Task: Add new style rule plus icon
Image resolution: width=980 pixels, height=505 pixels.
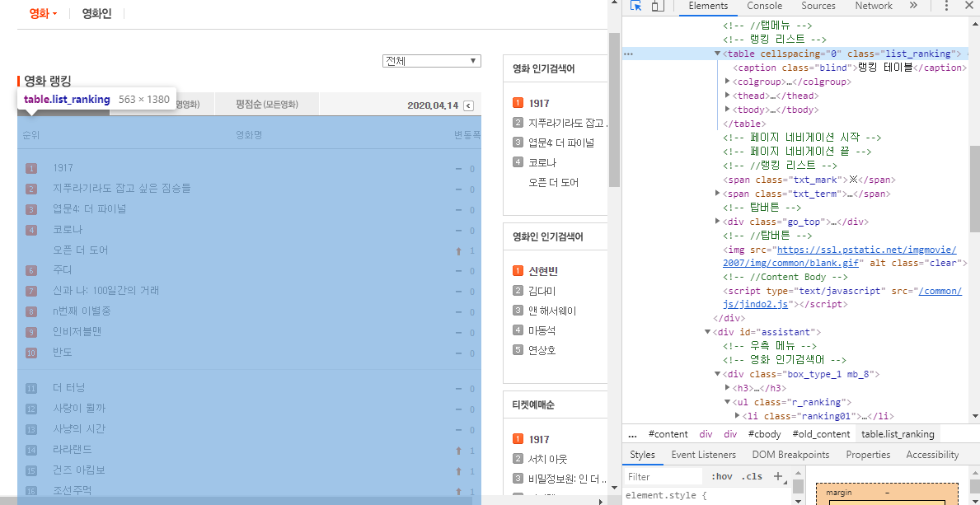Action: click(x=778, y=476)
